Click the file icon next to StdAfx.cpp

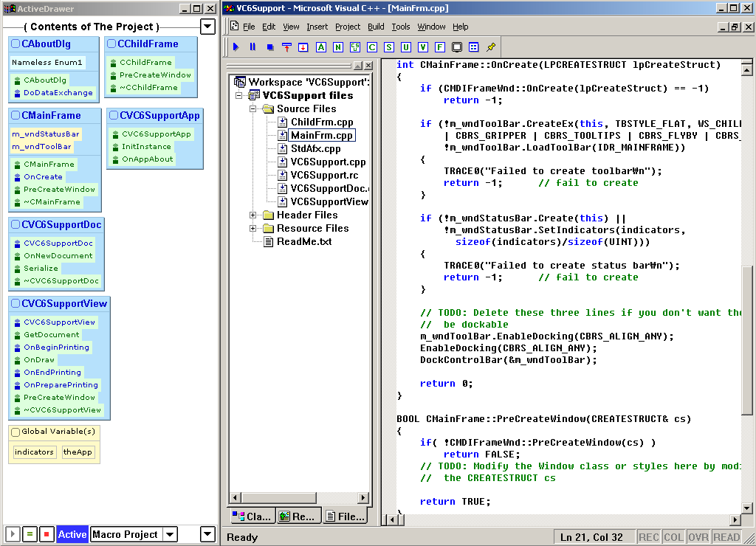[283, 149]
